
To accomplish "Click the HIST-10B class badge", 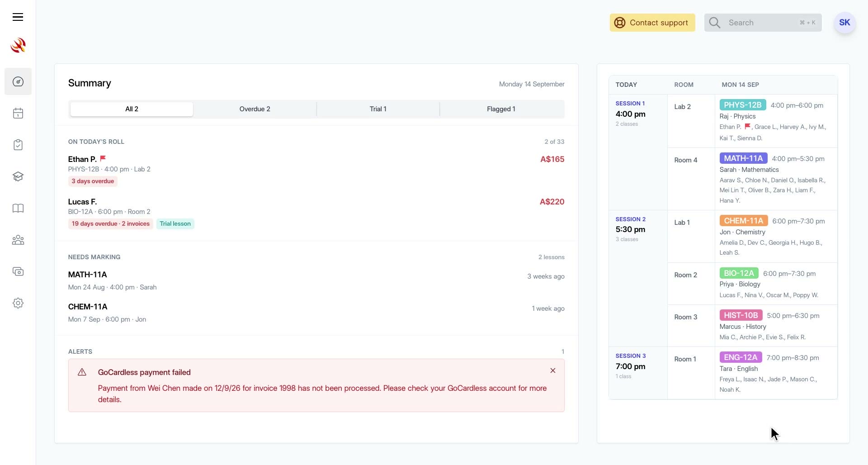I will tap(741, 315).
